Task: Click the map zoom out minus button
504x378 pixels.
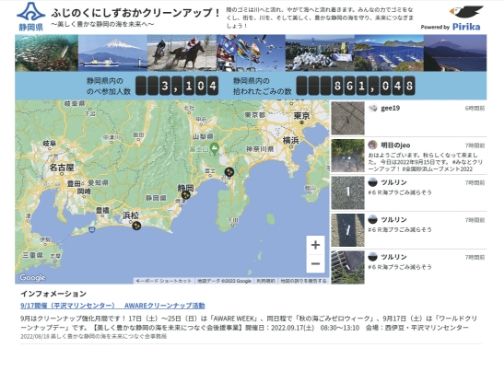Action: pyautogui.click(x=315, y=264)
